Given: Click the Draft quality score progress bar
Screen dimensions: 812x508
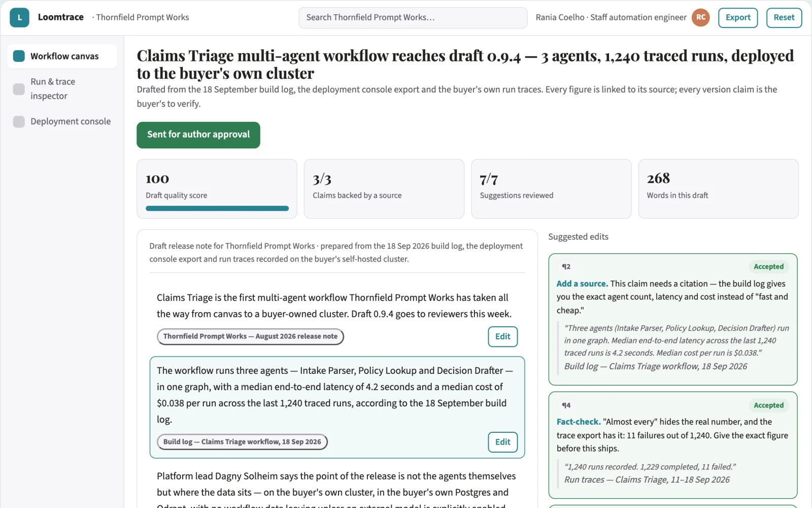Looking at the screenshot, I should tap(217, 208).
